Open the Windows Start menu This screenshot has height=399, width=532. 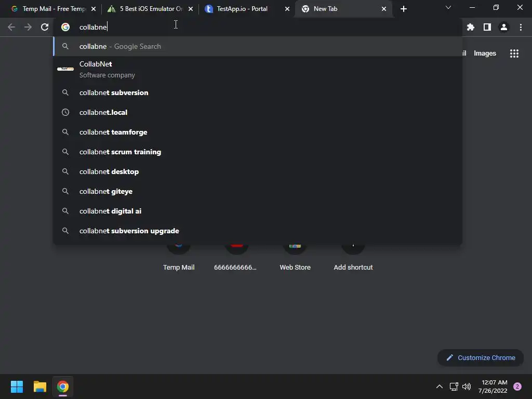pos(17,387)
